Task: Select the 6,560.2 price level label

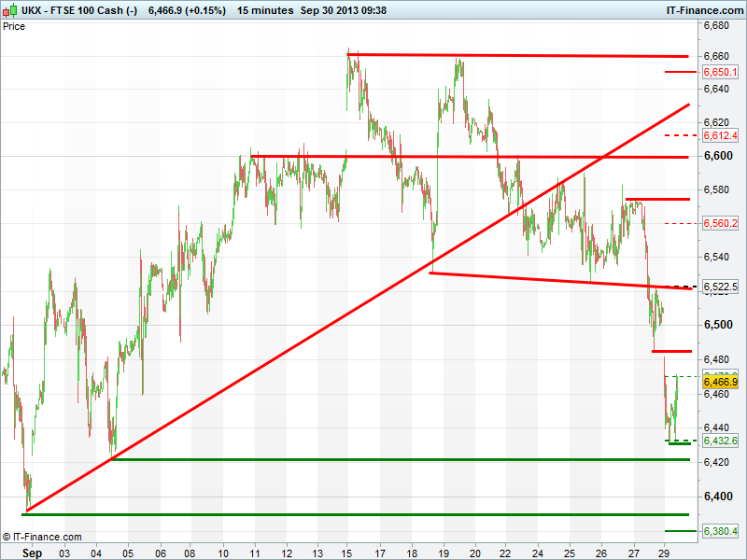Action: pos(721,223)
